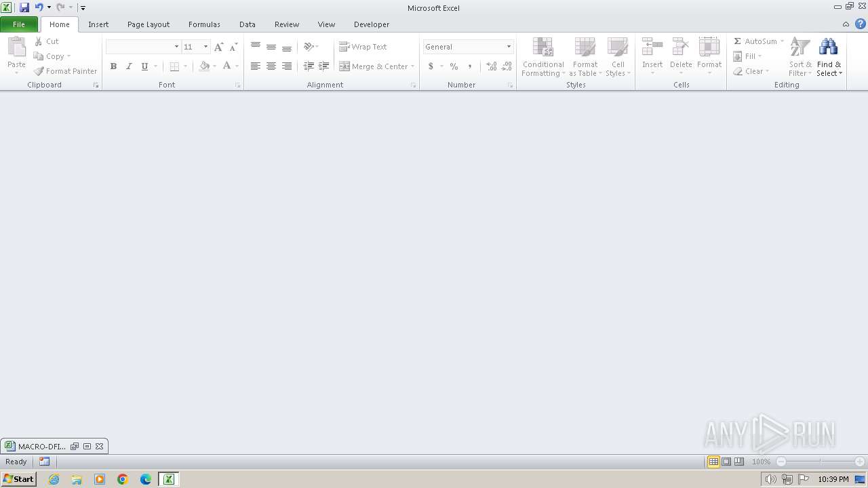Open the Windows Start menu
The height and width of the screenshot is (488, 868).
18,479
